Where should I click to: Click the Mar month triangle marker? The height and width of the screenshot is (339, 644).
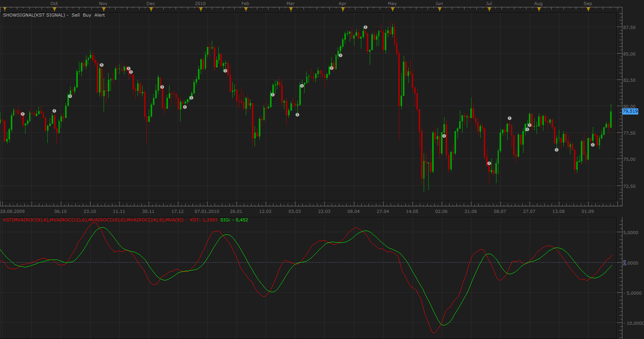[291, 10]
